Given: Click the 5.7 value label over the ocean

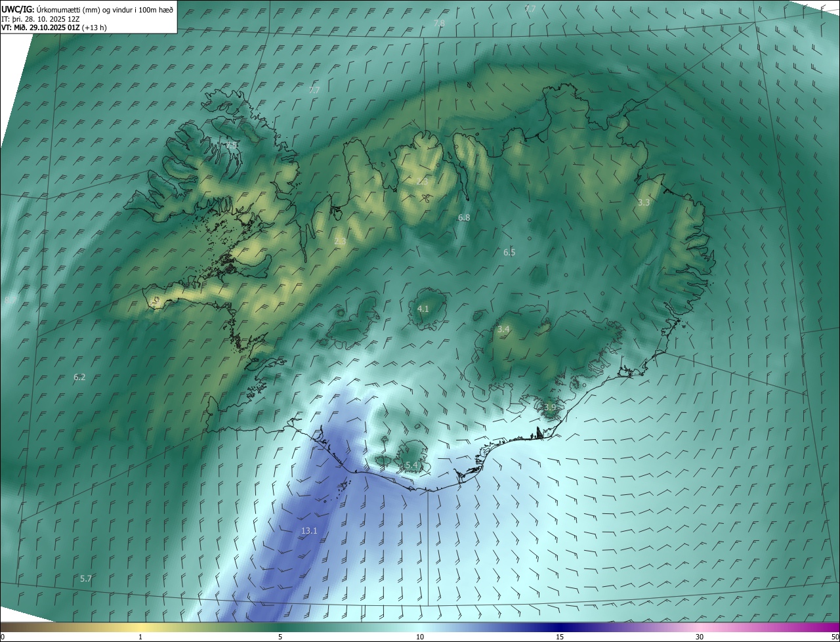Looking at the screenshot, I should tap(86, 578).
